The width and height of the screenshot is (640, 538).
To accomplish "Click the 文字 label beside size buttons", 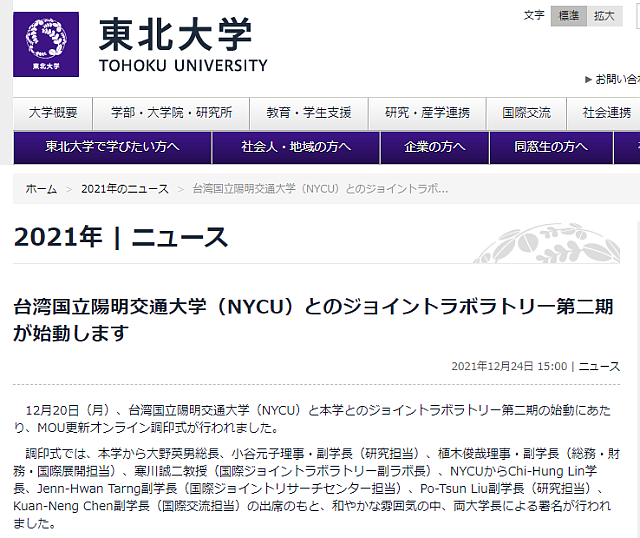I will click(534, 16).
